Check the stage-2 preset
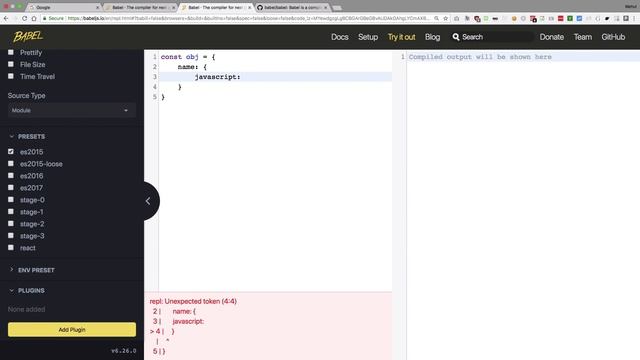Screen dimensions: 640x360 (11, 224)
